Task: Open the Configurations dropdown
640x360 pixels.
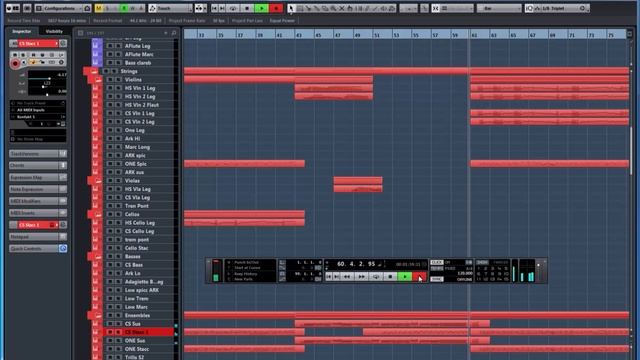Action: (x=62, y=8)
